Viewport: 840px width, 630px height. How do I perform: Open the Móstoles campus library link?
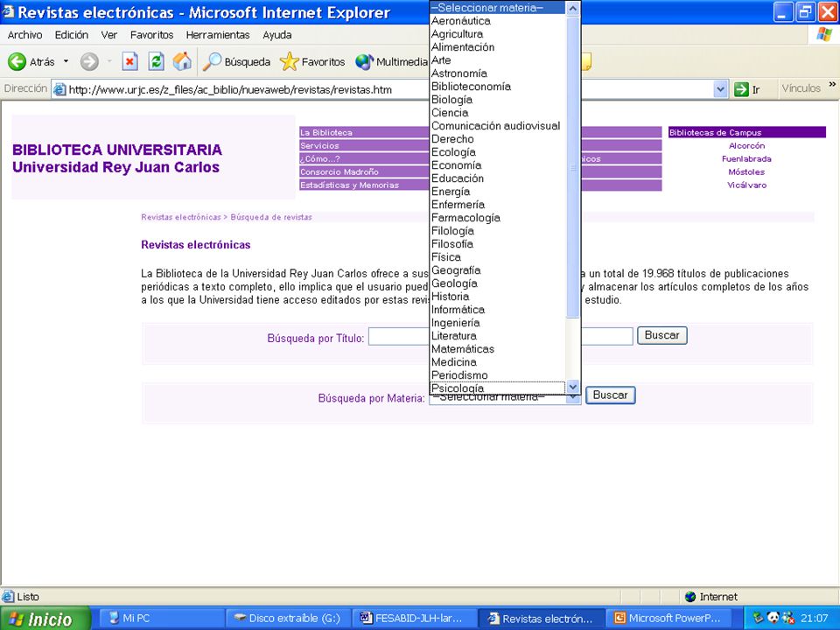coord(746,172)
